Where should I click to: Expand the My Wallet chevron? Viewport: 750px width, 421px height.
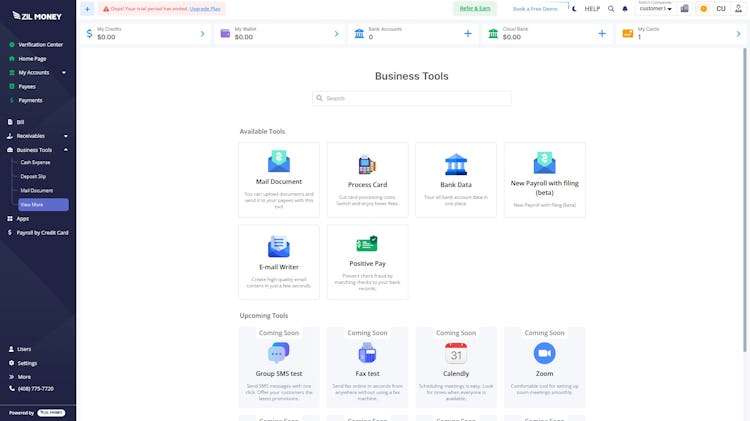(x=336, y=33)
